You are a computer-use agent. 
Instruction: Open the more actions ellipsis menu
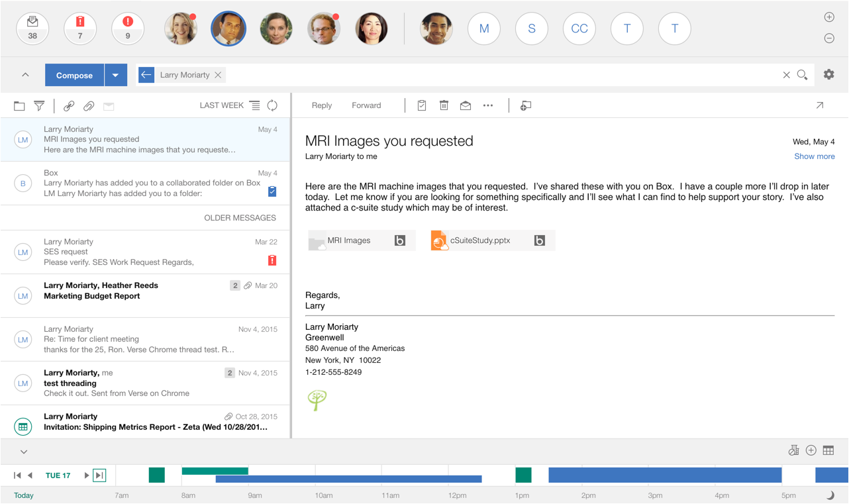[x=488, y=105]
